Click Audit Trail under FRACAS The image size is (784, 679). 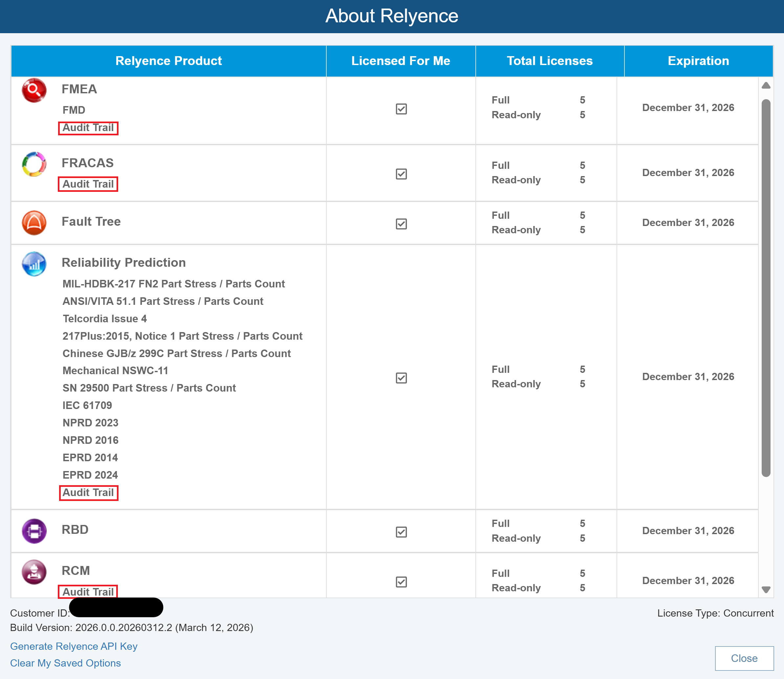click(88, 184)
